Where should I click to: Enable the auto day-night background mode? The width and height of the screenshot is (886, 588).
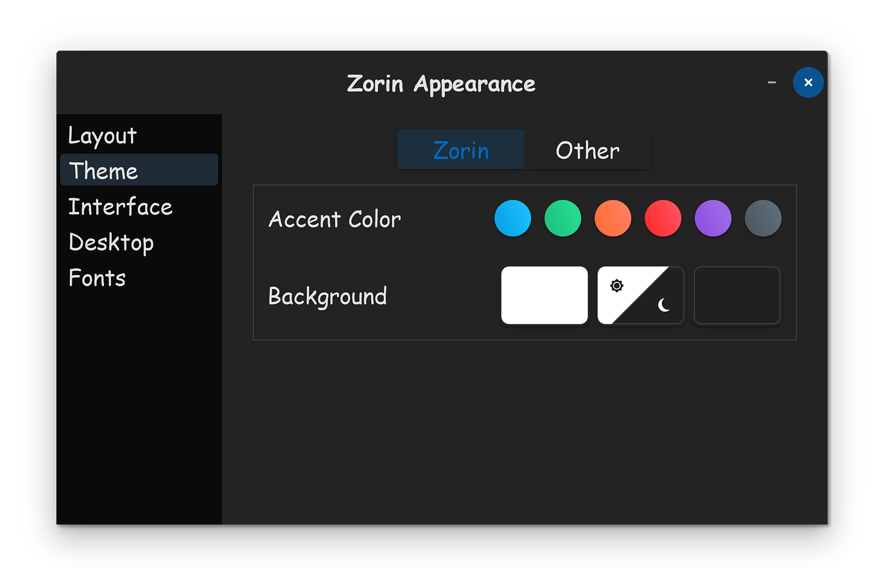[x=640, y=295]
